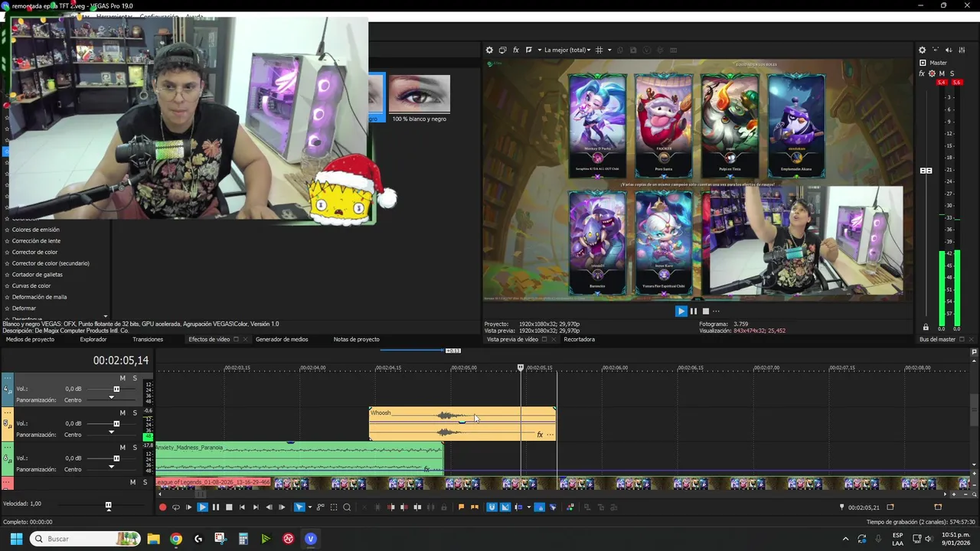Open track 6 more options dots
Screen dimensions: 980x551
8,447
